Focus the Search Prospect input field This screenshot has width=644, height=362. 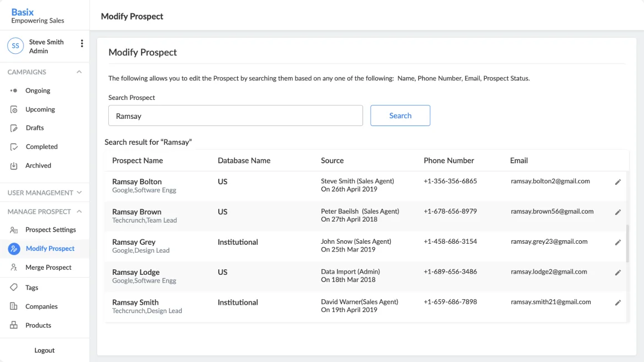coord(235,115)
